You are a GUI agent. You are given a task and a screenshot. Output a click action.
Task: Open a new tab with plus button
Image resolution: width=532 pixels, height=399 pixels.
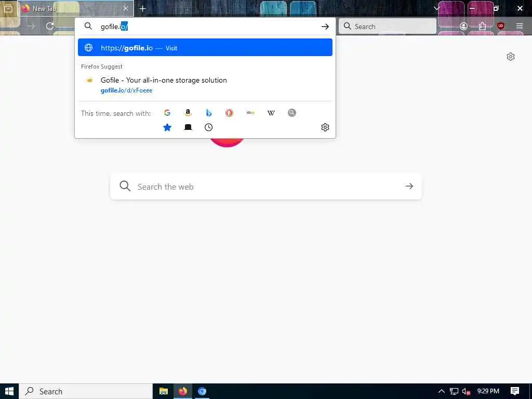[143, 8]
